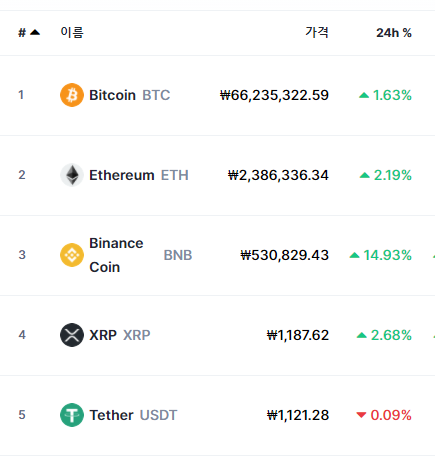The image size is (435, 466).
Task: Open the Binance Coin name link
Action: (x=116, y=255)
